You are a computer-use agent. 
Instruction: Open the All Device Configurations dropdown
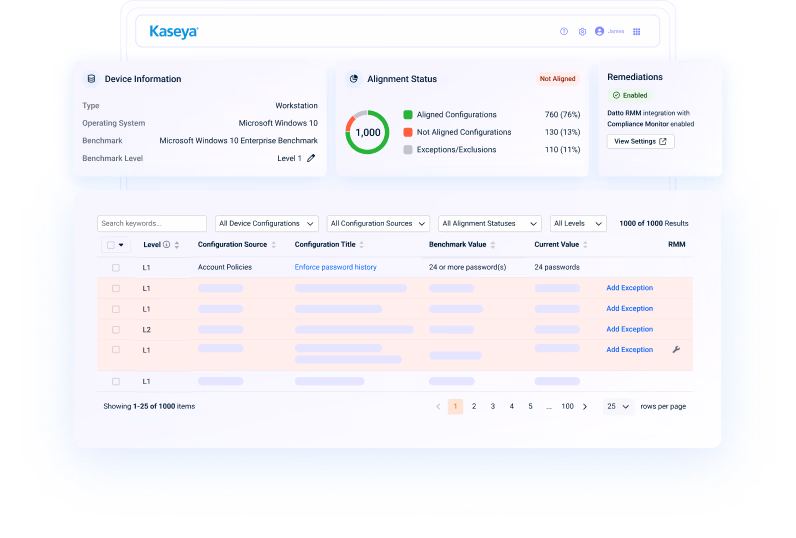coord(267,223)
